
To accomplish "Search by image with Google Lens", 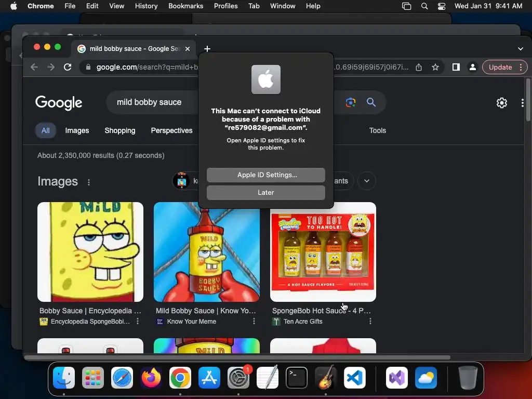I will (x=351, y=102).
